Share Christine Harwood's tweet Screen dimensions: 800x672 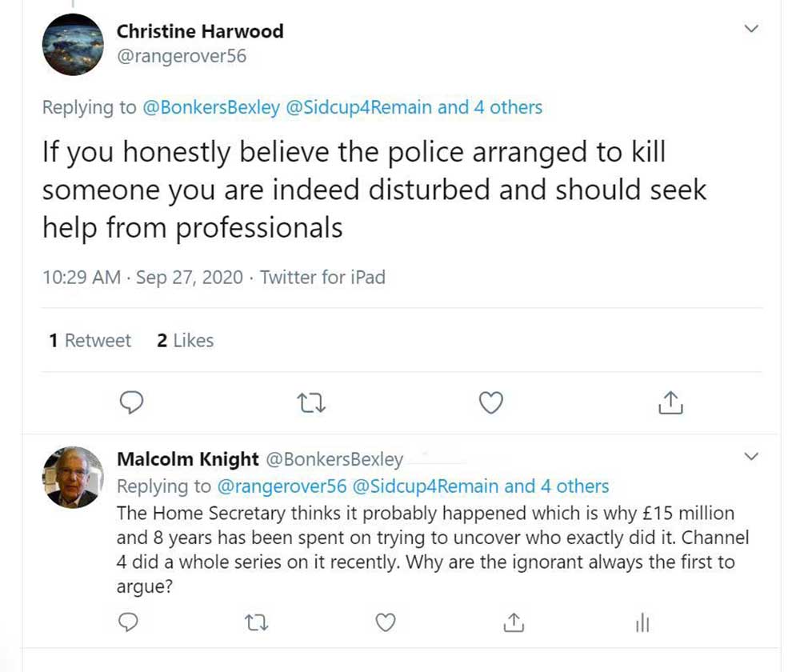[670, 403]
